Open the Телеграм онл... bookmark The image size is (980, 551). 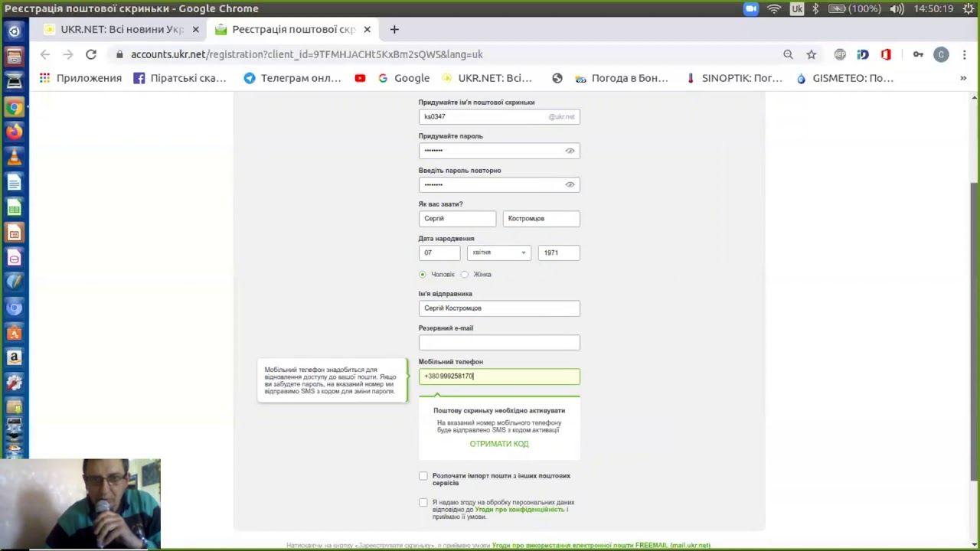(x=292, y=78)
